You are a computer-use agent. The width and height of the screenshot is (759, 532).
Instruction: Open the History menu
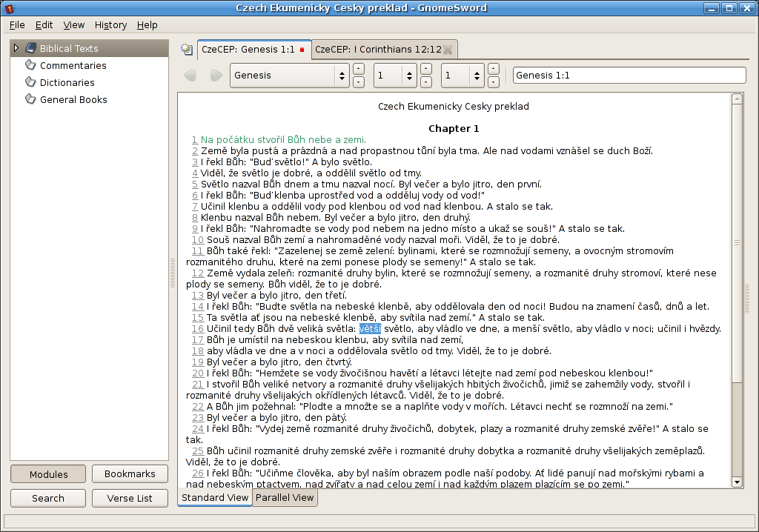(111, 25)
